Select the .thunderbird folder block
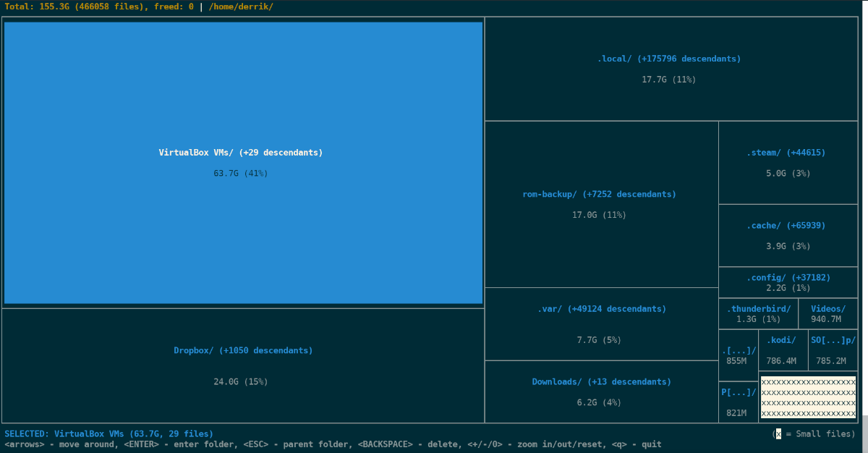 click(x=758, y=313)
